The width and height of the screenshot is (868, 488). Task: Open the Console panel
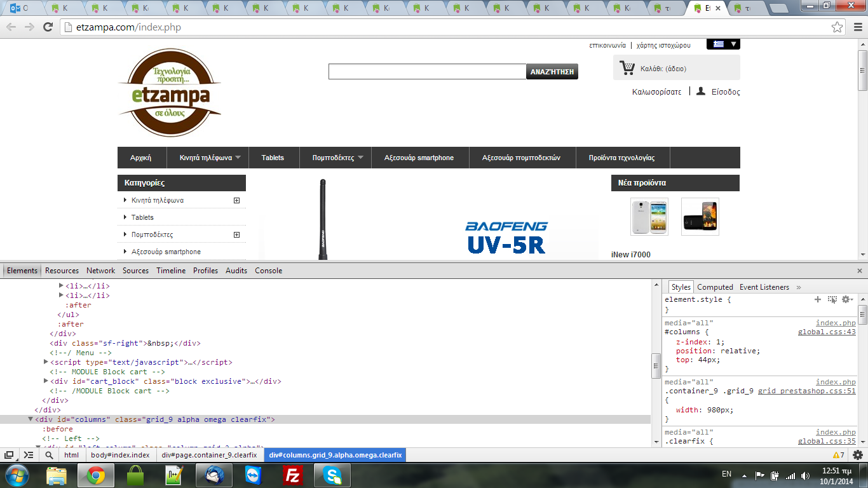[x=268, y=271]
